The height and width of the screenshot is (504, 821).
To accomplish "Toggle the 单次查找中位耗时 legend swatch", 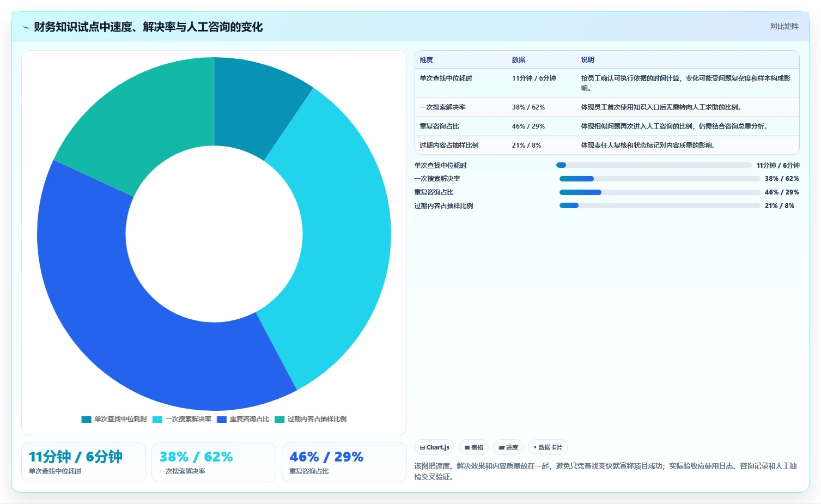I will click(x=86, y=419).
